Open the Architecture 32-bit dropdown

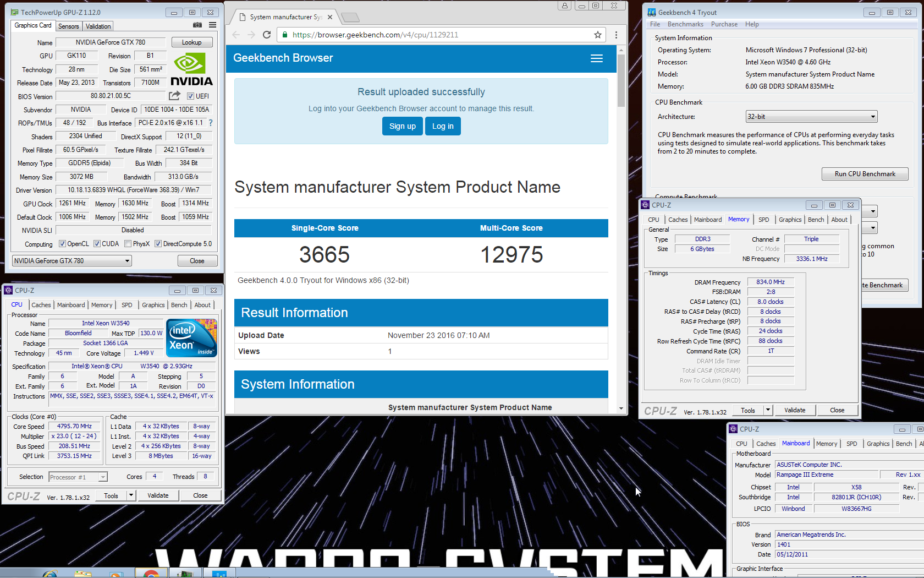point(811,117)
